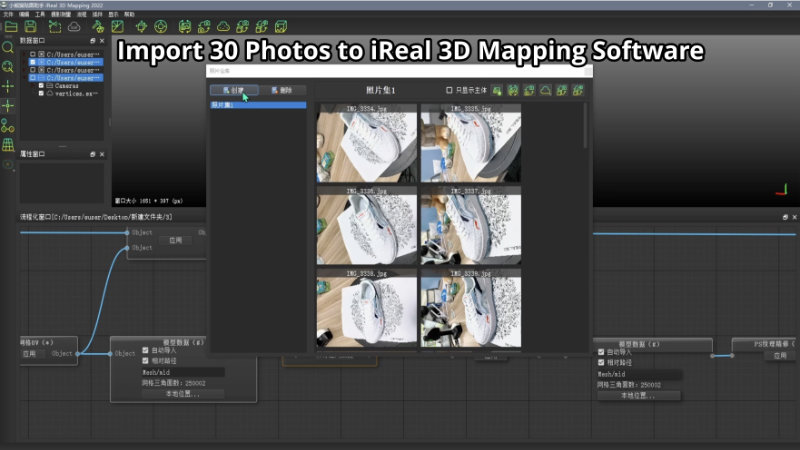Toggle 自动导入 in the left 模型数据 node

tap(145, 351)
